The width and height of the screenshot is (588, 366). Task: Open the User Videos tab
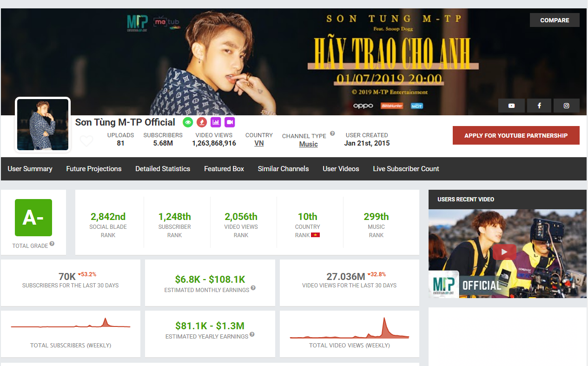pos(341,169)
